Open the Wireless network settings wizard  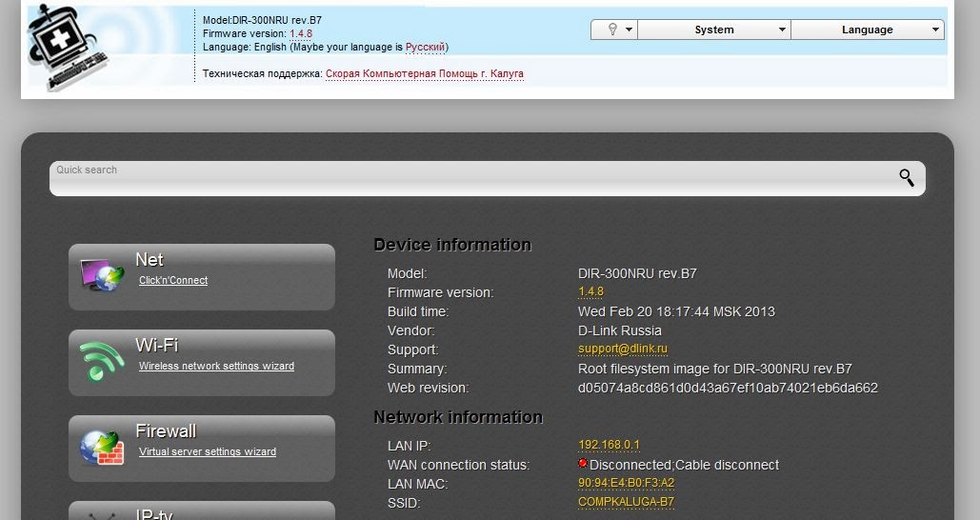[x=216, y=367]
